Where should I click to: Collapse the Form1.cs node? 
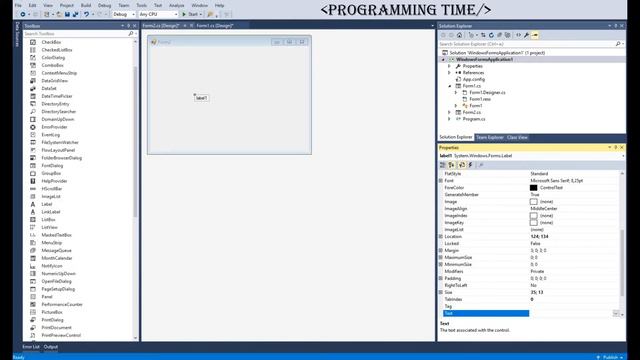coord(450,86)
